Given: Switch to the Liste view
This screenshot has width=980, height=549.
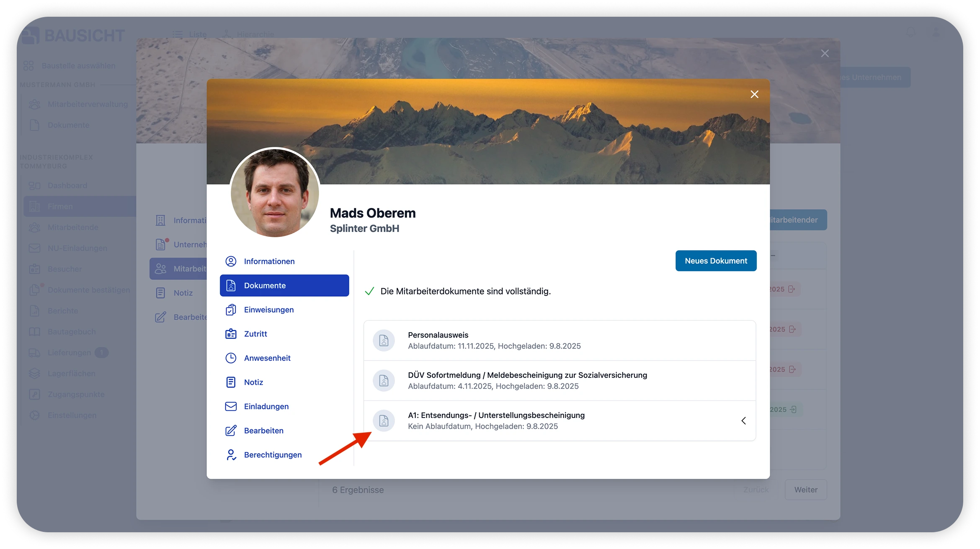Looking at the screenshot, I should pyautogui.click(x=191, y=34).
